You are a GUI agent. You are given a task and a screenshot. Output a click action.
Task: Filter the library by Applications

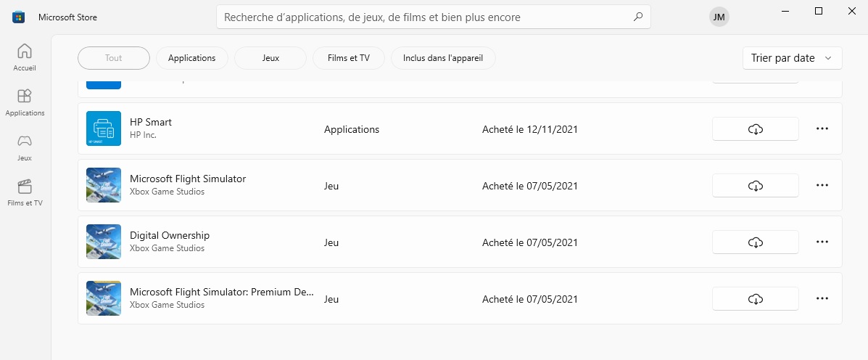tap(191, 58)
